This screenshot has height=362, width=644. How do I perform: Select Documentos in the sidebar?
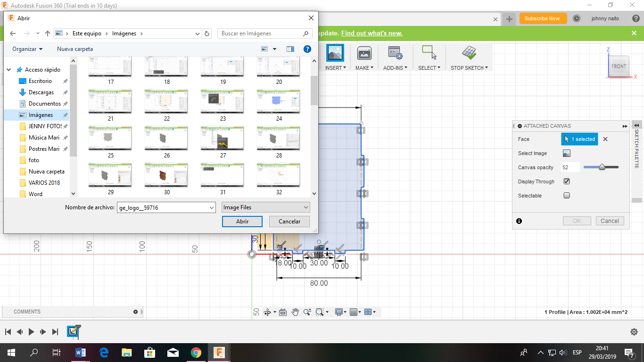[x=44, y=104]
